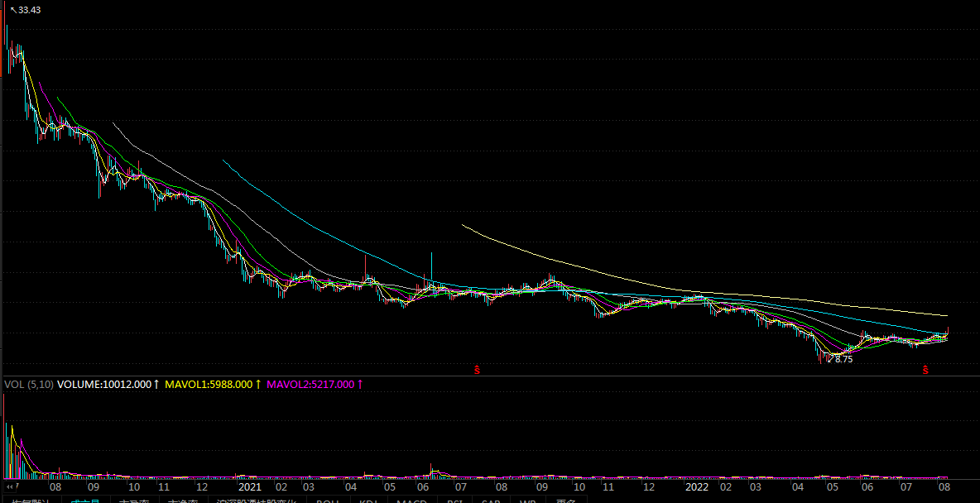Click the yellow up arrow after the MAVOL1 value
The width and height of the screenshot is (980, 503).
point(257,385)
